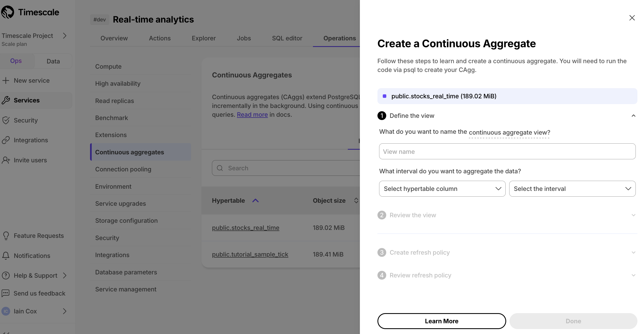Close the Create a Continuous Aggregate panel
Viewport: 644px width, 334px height.
click(632, 18)
